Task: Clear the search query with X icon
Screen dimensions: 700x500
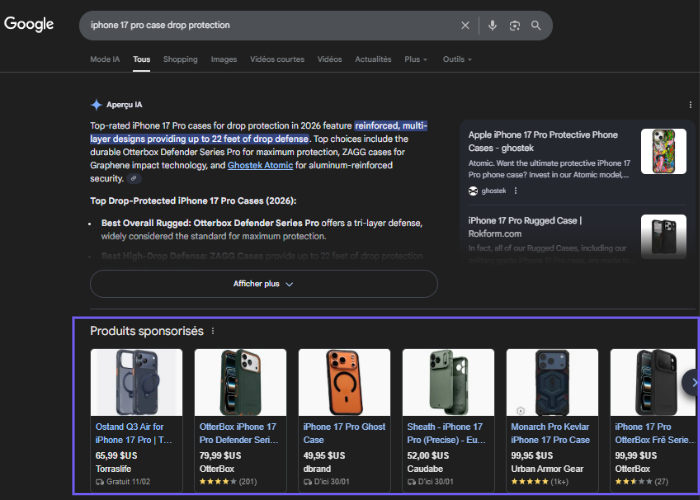Action: (465, 25)
